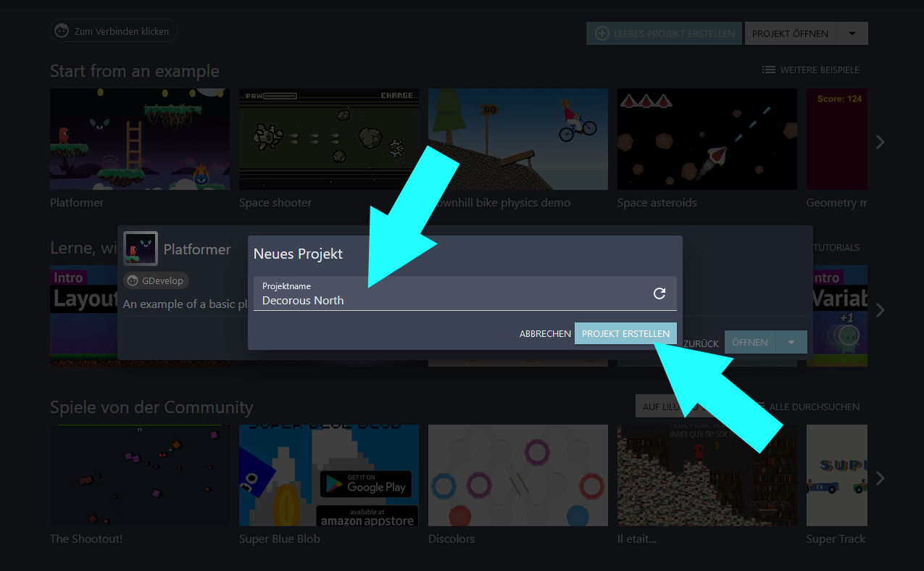Screen dimensions: 924x571
Task: Expand the dropdown arrow beside "Projekt öffnen"
Action: click(x=852, y=33)
